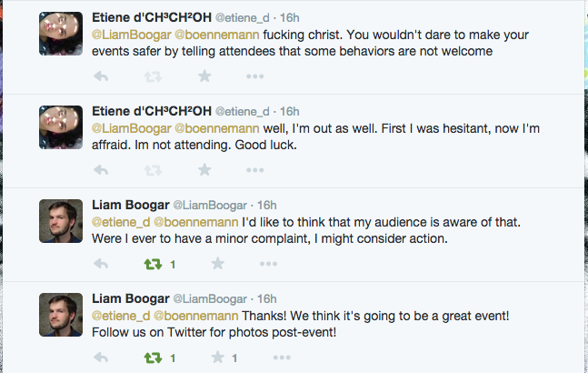This screenshot has height=373, width=588.
Task: Open more options on first tweet
Action: 255,76
